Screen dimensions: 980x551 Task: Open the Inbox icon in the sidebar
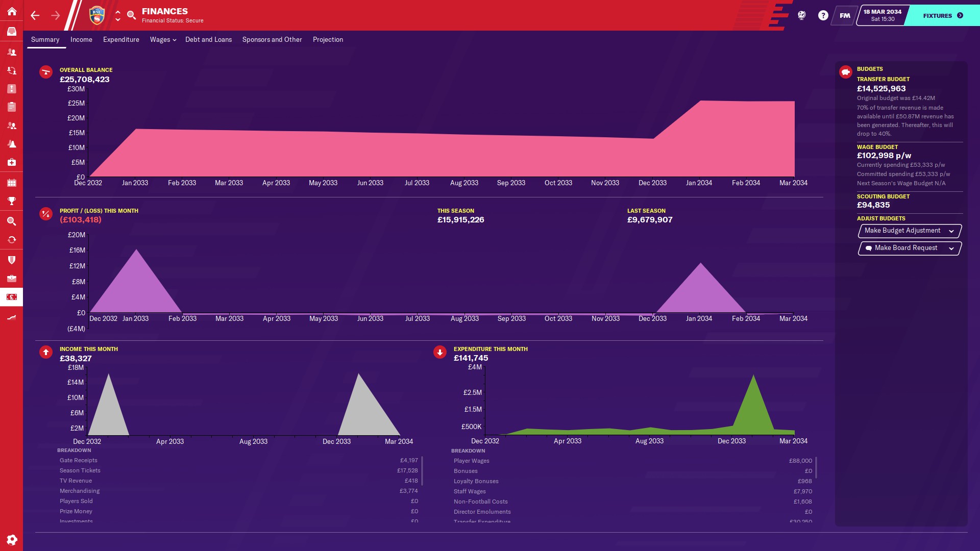11,32
